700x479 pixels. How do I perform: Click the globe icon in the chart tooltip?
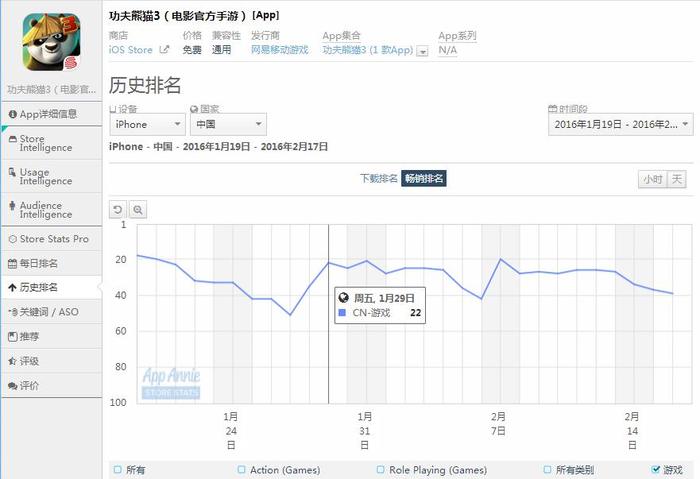click(x=343, y=298)
